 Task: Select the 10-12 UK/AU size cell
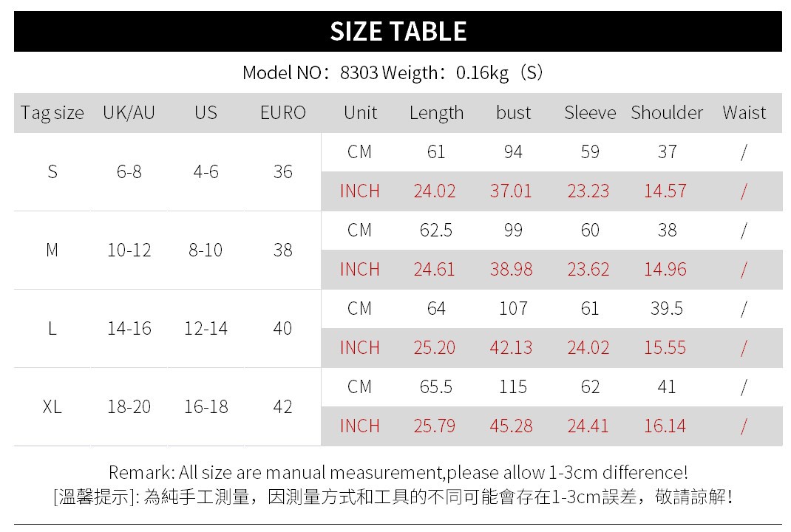coord(129,250)
